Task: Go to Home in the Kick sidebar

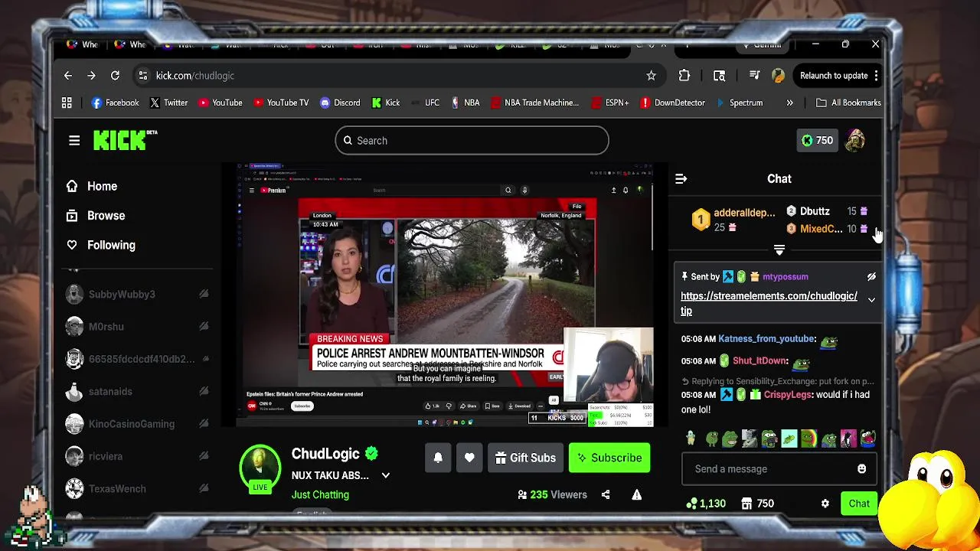Action: [x=92, y=186]
